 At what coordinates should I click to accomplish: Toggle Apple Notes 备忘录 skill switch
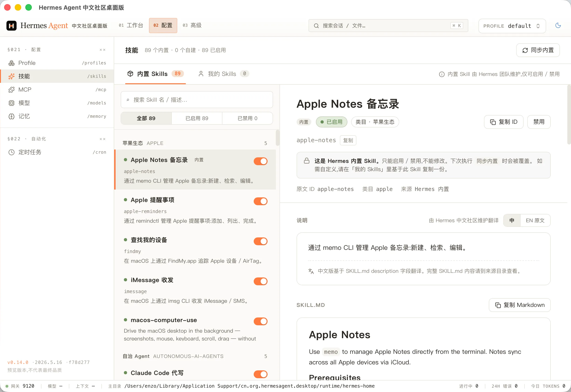click(x=261, y=161)
